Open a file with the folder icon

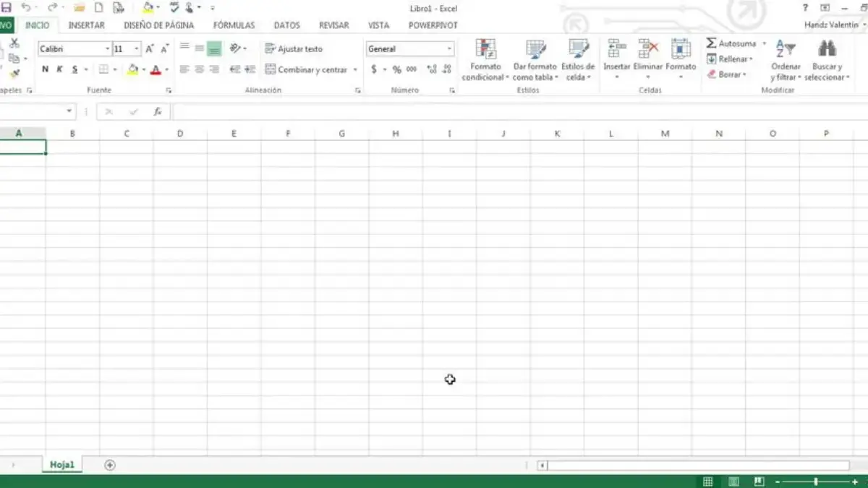tap(80, 7)
